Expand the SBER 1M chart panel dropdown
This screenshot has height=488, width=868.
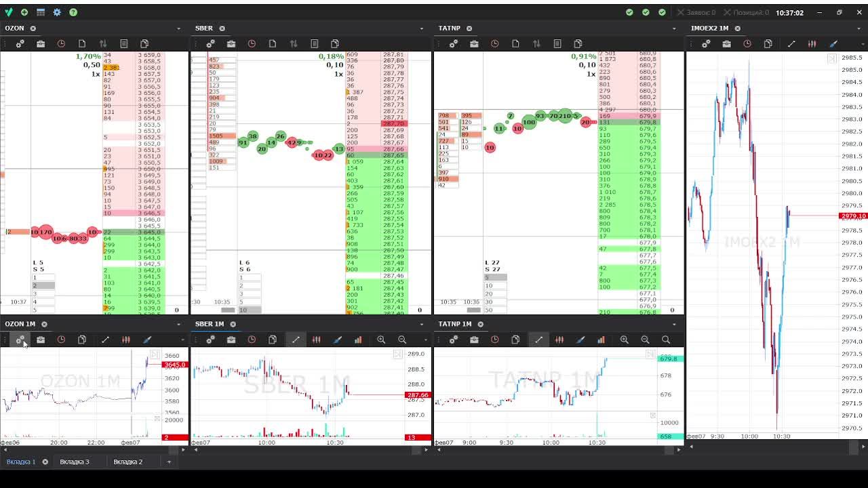coord(422,324)
